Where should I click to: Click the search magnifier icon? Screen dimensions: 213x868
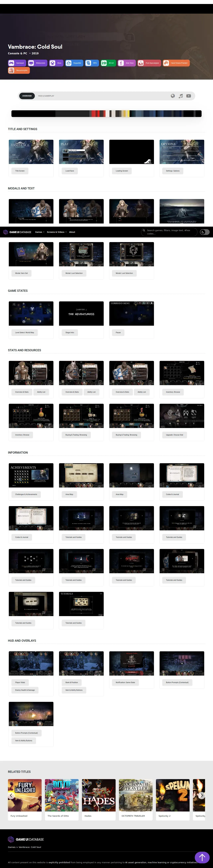pyautogui.click(x=144, y=230)
